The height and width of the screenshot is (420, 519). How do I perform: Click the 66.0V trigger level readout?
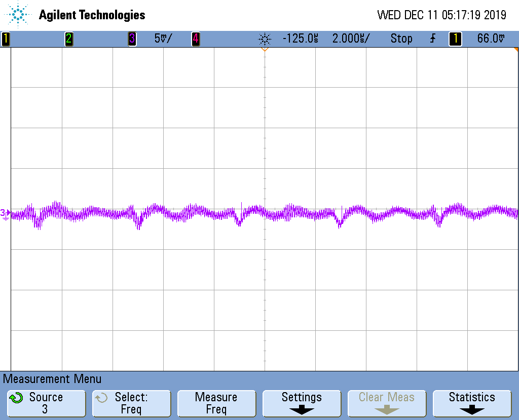click(x=491, y=39)
